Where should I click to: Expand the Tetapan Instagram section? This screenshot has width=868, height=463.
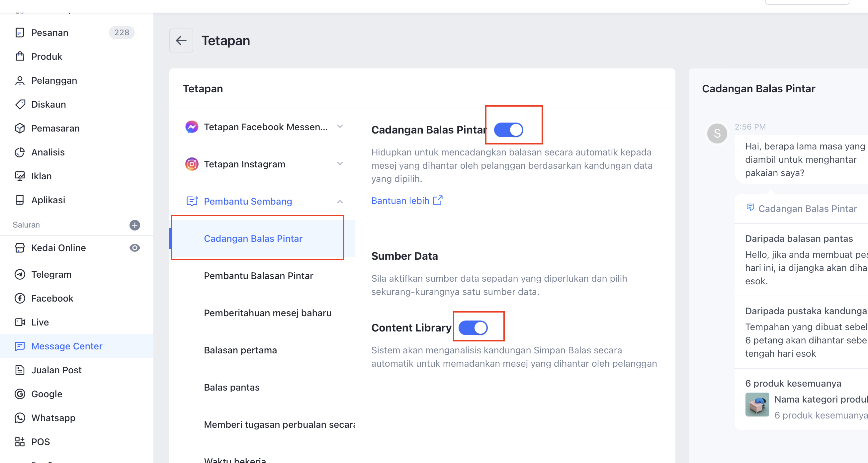(264, 164)
